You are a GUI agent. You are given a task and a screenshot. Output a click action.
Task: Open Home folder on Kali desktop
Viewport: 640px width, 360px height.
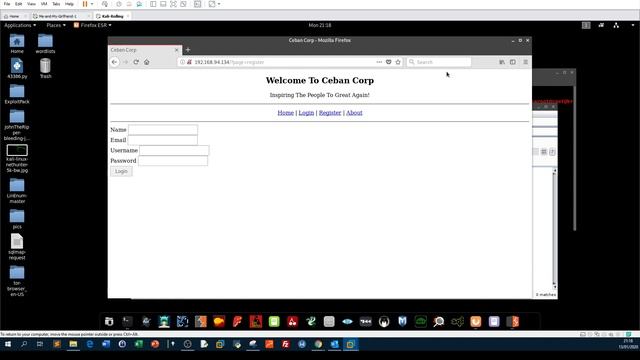point(17,44)
